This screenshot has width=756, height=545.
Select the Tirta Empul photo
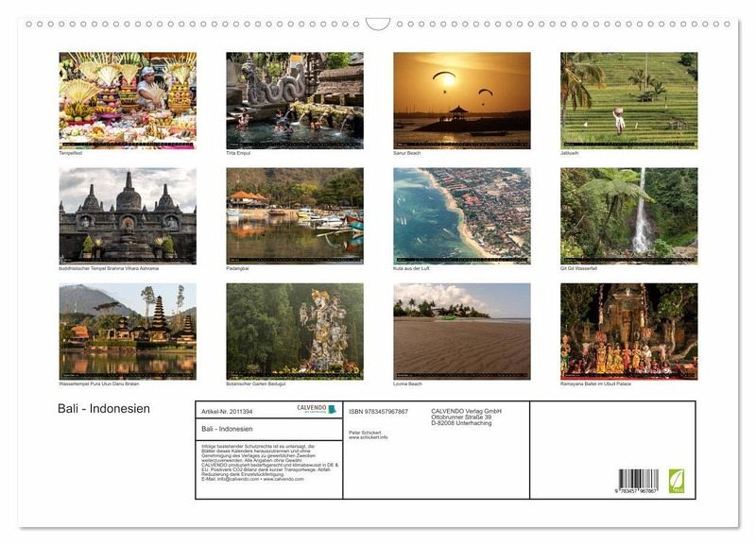pos(295,100)
